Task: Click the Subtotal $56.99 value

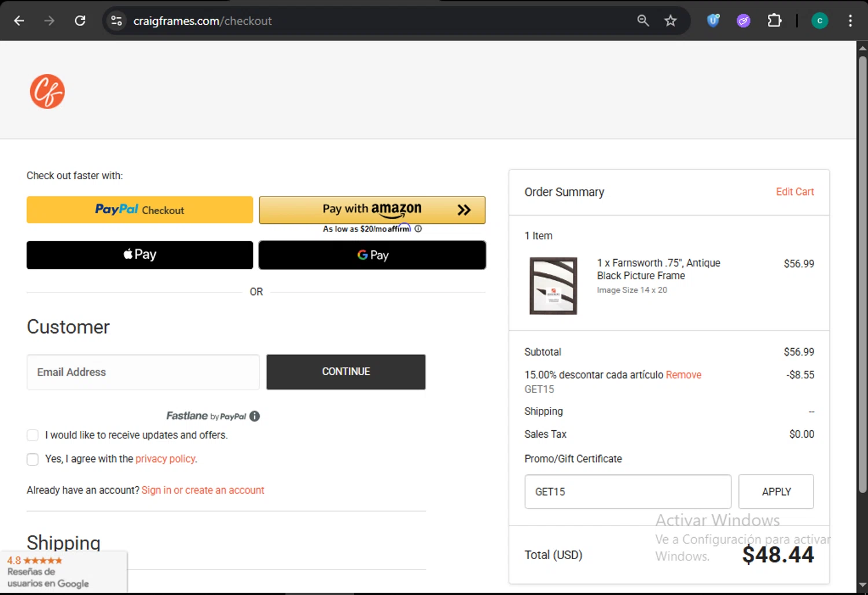Action: 799,352
